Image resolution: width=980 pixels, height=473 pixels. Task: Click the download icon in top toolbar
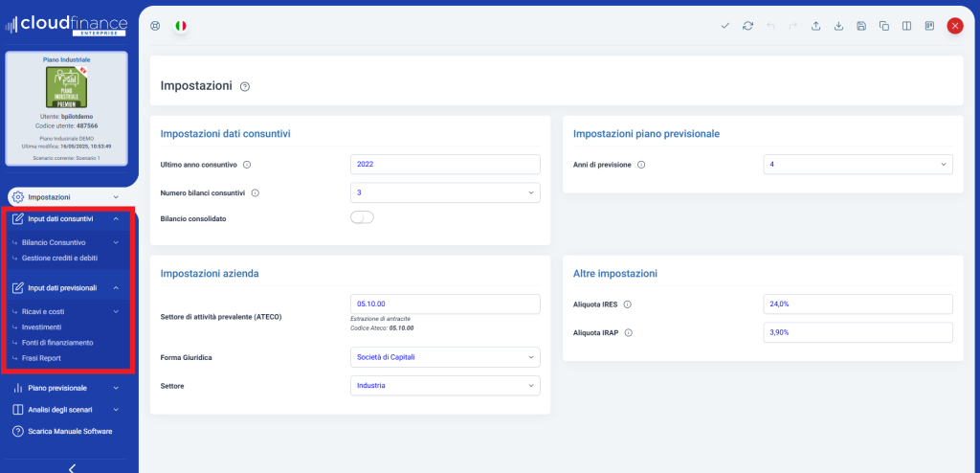coord(838,26)
